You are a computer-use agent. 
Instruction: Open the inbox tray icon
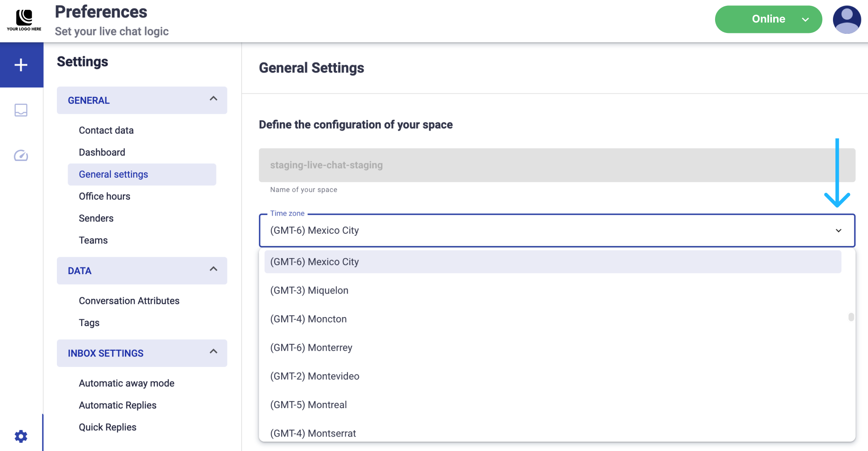click(21, 110)
